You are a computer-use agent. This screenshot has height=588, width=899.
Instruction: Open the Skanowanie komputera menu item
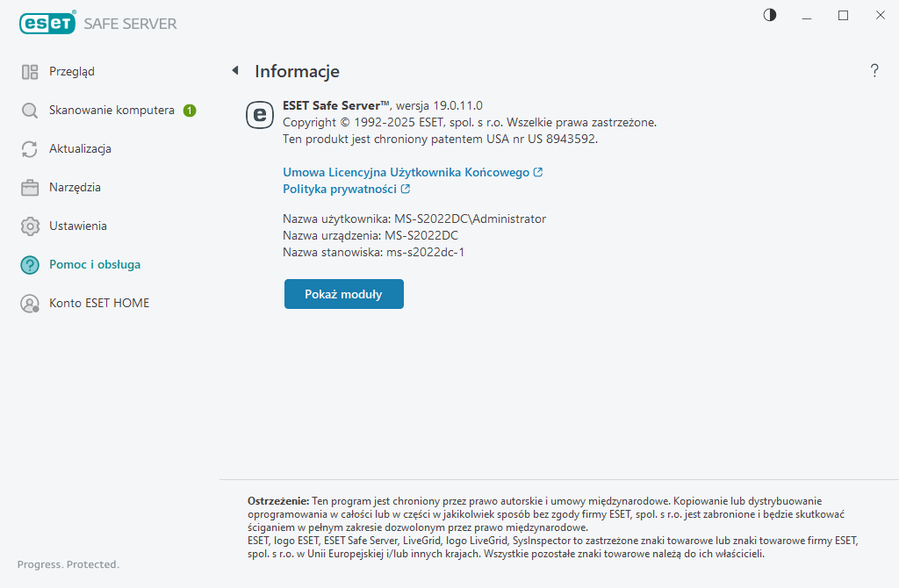point(111,111)
